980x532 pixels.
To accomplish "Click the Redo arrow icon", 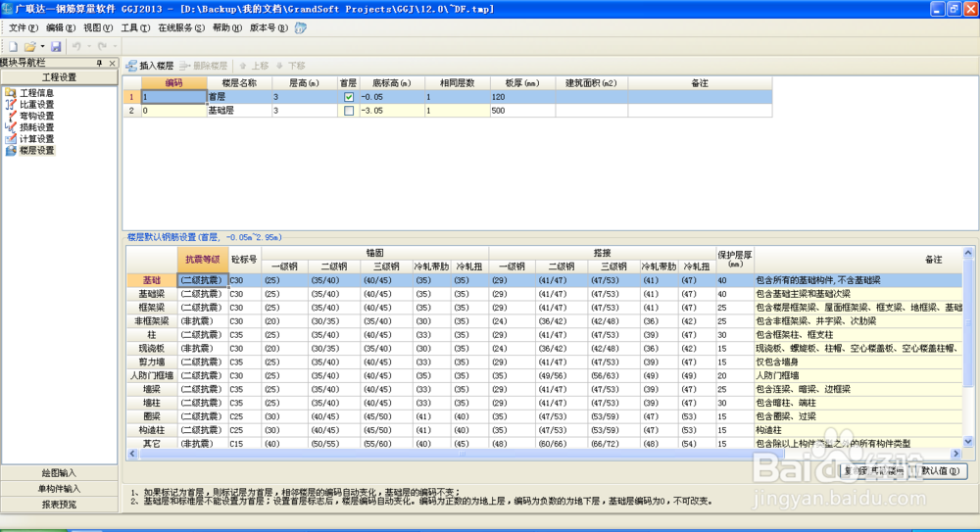I will pyautogui.click(x=102, y=46).
